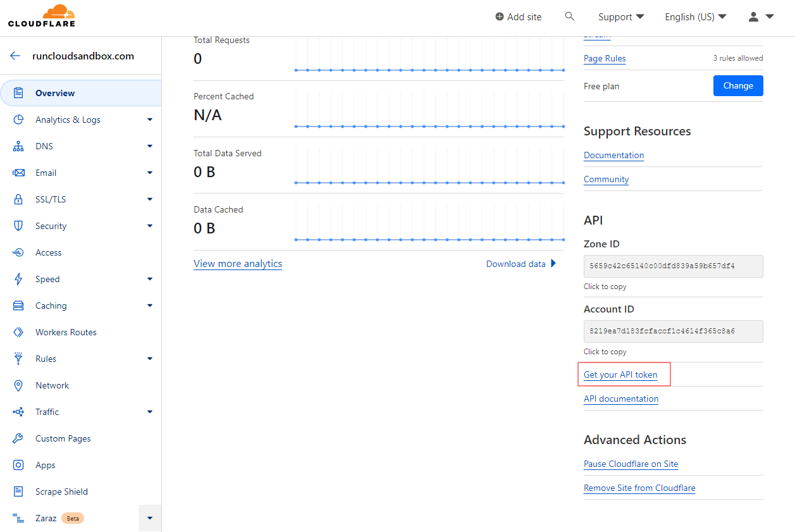This screenshot has width=795, height=532.
Task: Click the Cloudflare logo
Action: pyautogui.click(x=41, y=16)
